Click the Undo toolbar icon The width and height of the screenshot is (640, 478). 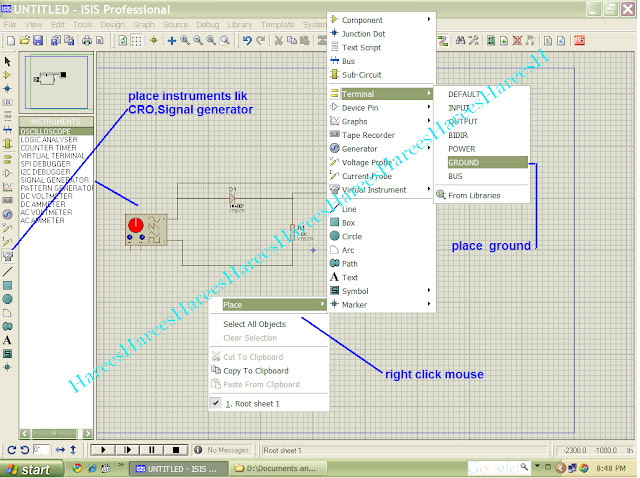[x=247, y=40]
